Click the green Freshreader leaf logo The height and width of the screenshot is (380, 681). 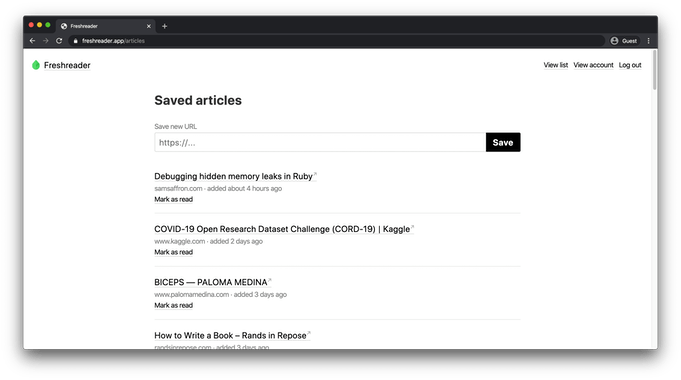(x=36, y=65)
